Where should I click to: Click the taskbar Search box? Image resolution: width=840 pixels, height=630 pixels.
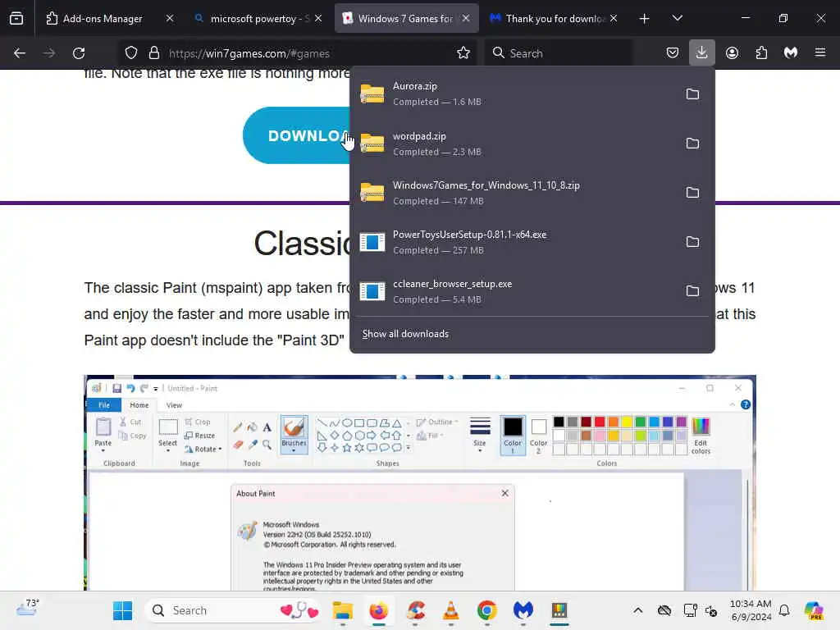(233, 610)
